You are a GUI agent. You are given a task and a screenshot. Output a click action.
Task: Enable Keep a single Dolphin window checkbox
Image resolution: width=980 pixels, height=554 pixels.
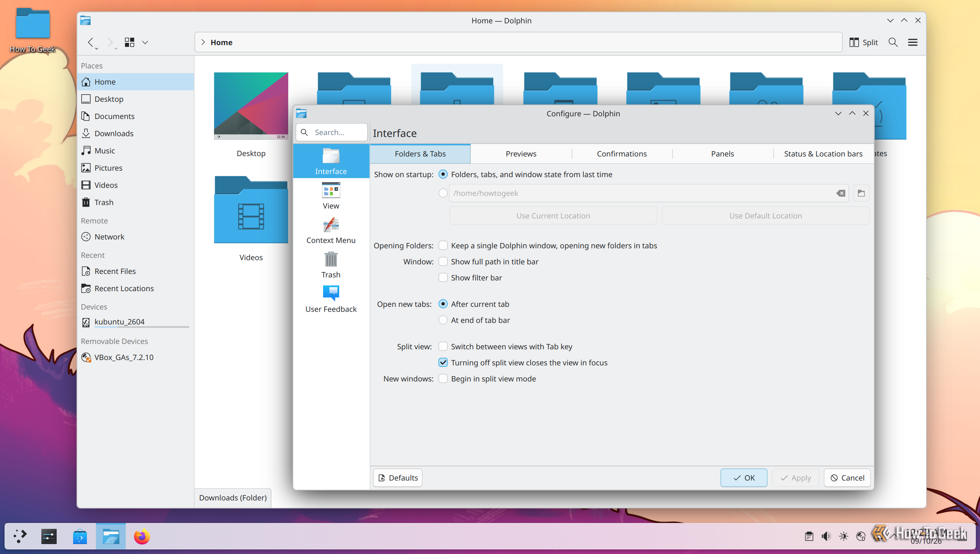[443, 245]
